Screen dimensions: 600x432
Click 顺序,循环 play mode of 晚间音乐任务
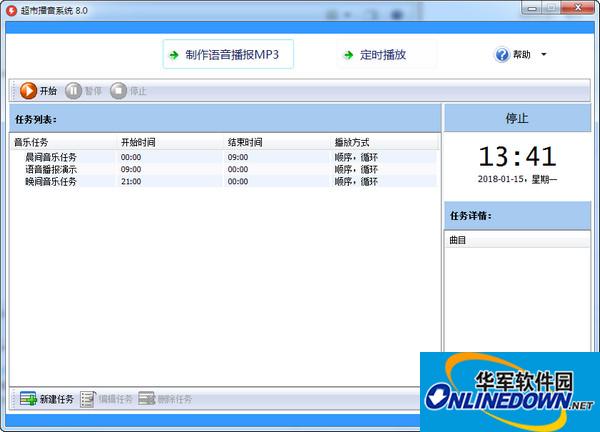[356, 181]
